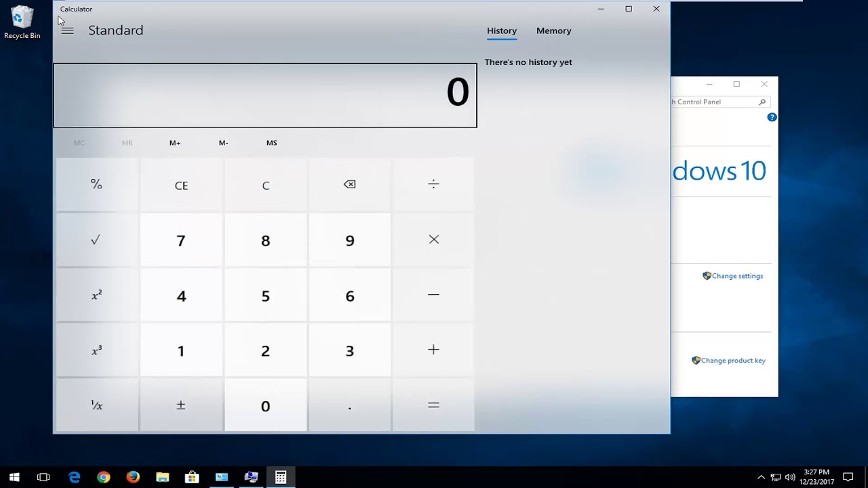The width and height of the screenshot is (868, 488).
Task: Tap digit 5 on the keypad
Action: (x=265, y=295)
